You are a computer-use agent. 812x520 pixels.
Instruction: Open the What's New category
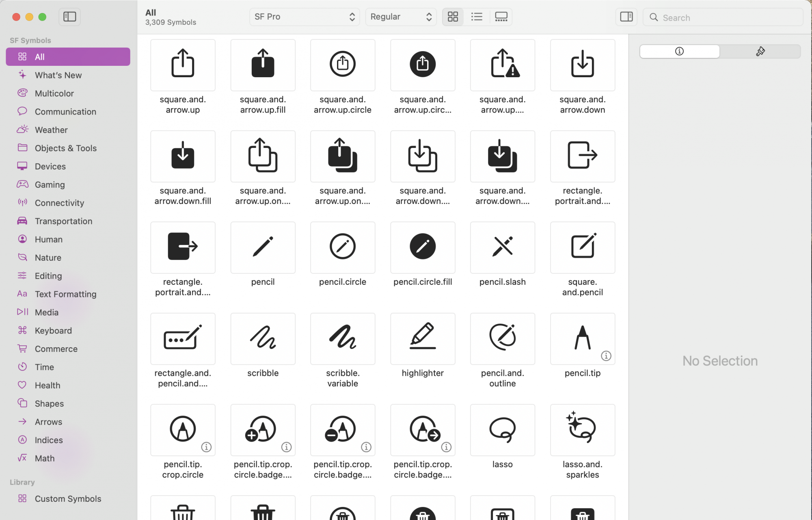68,75
